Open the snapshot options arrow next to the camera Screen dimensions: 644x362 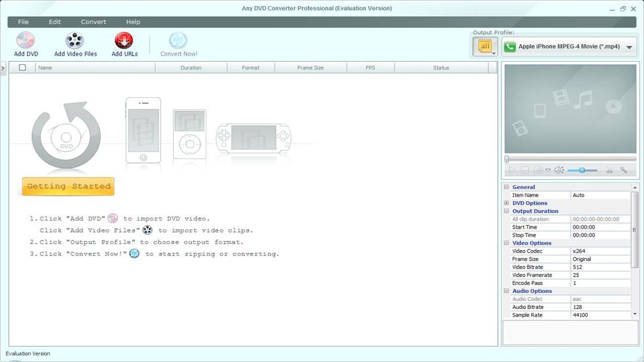coord(548,170)
